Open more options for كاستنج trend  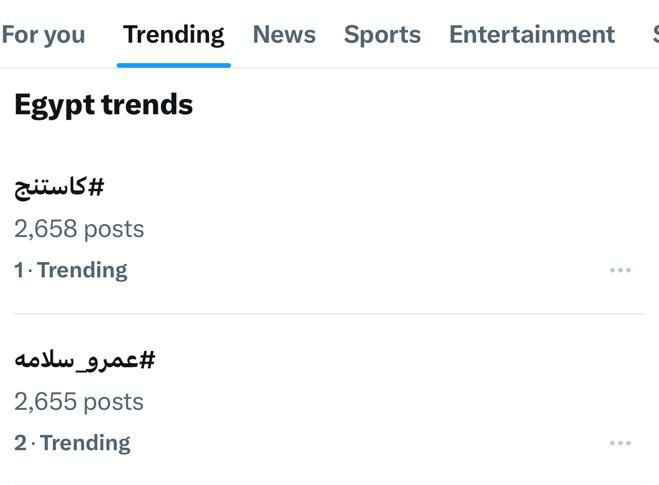click(620, 270)
